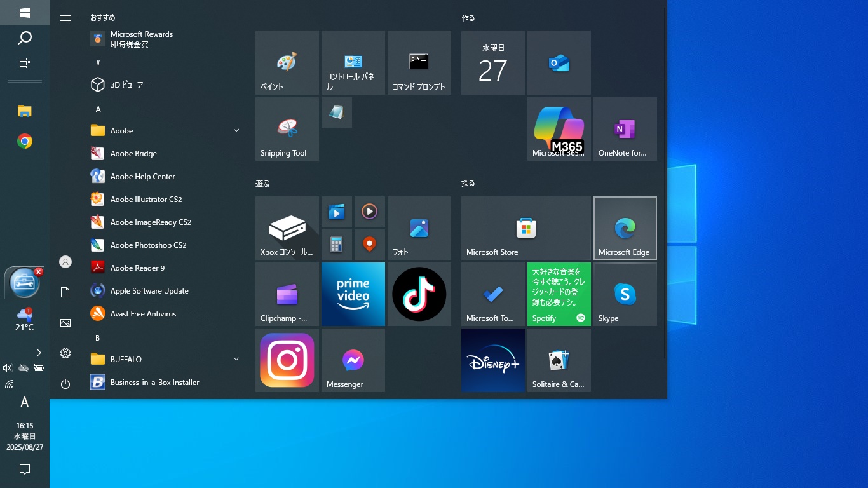Click the Windows Start button
Viewport: 868px width, 488px height.
(25, 13)
